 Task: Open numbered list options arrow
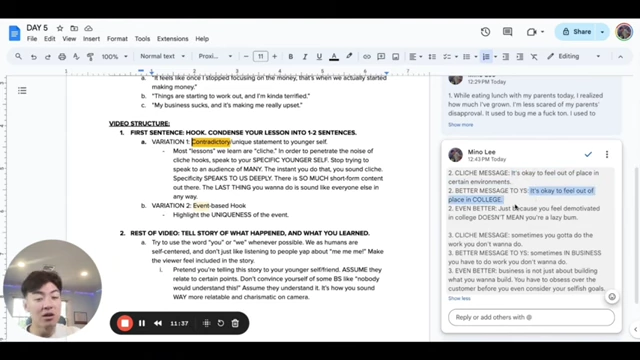click(496, 57)
